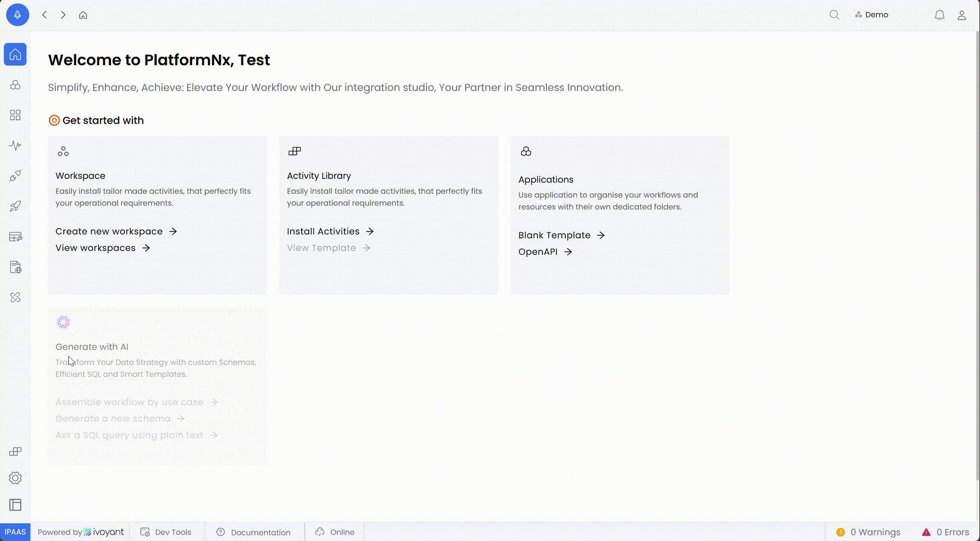Open the settings gear in sidebar

[x=15, y=478]
